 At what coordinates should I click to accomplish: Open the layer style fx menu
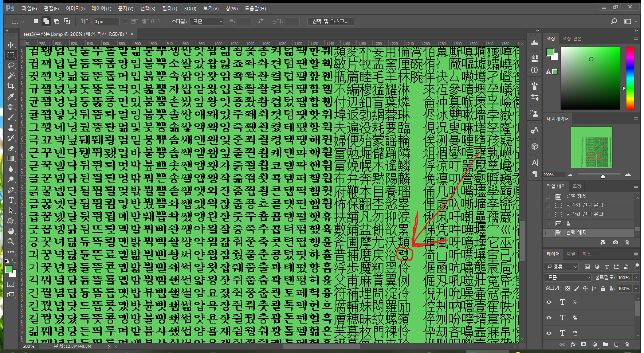click(573, 345)
